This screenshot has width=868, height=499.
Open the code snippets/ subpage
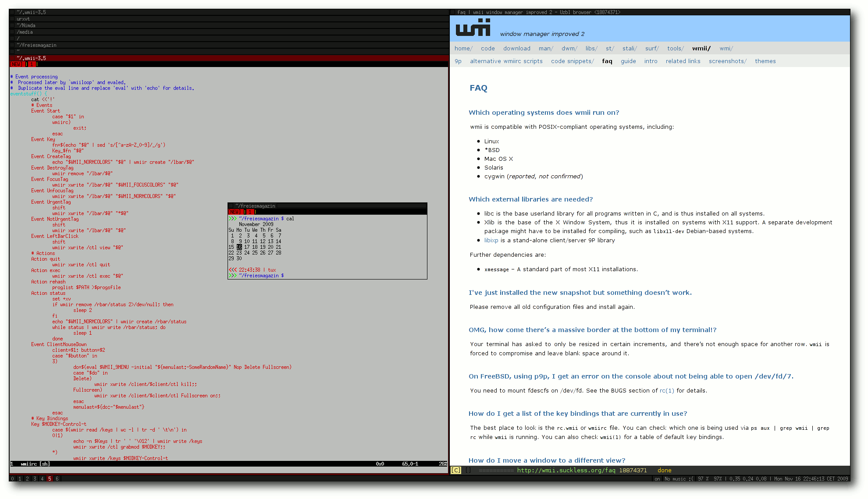[572, 61]
